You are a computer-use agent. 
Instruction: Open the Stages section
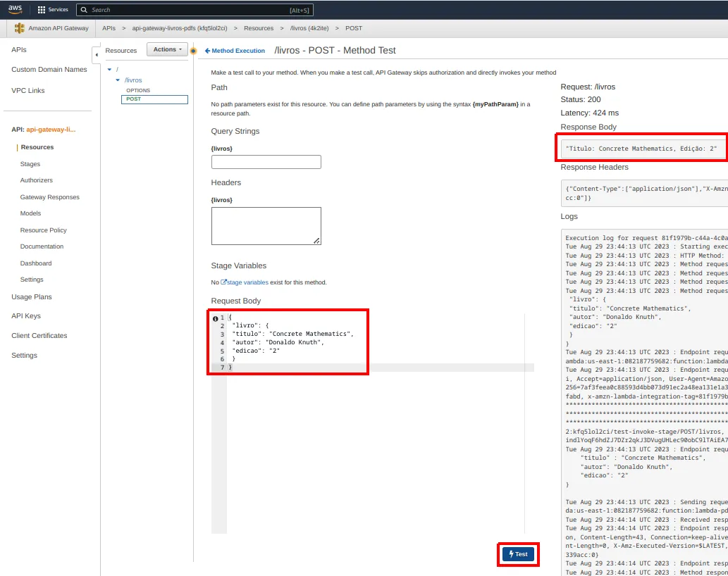[30, 164]
